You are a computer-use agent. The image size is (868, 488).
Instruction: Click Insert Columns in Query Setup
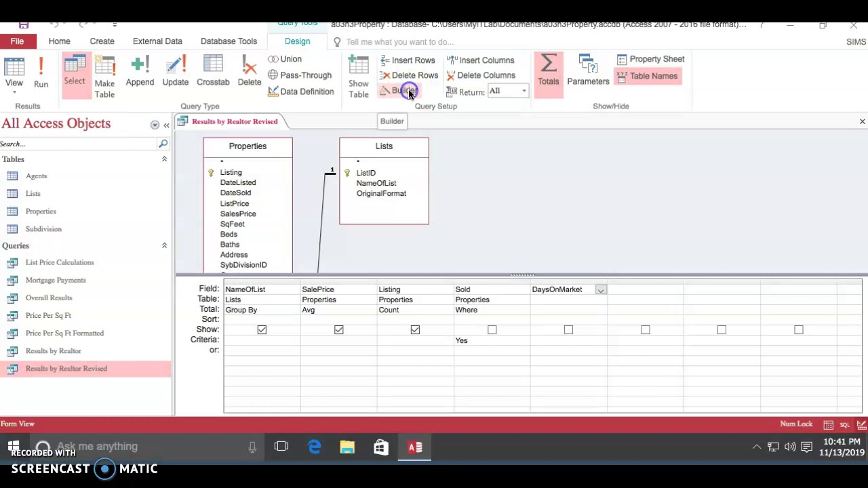pos(481,60)
